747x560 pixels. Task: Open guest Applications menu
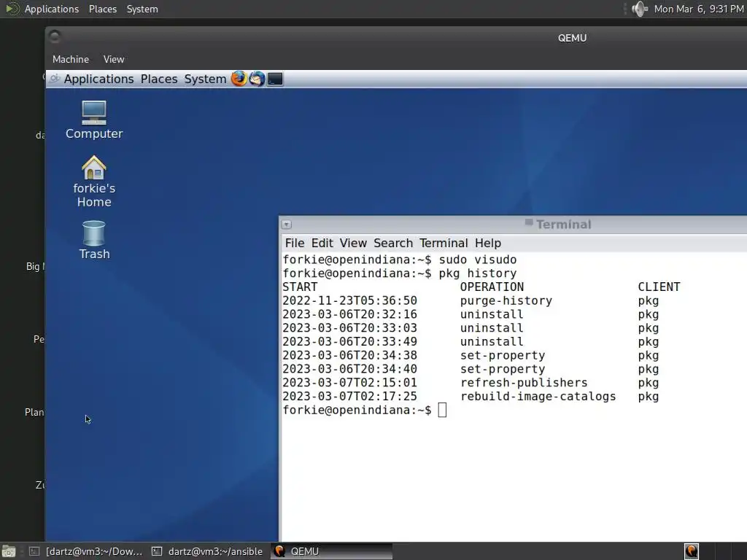(98, 79)
